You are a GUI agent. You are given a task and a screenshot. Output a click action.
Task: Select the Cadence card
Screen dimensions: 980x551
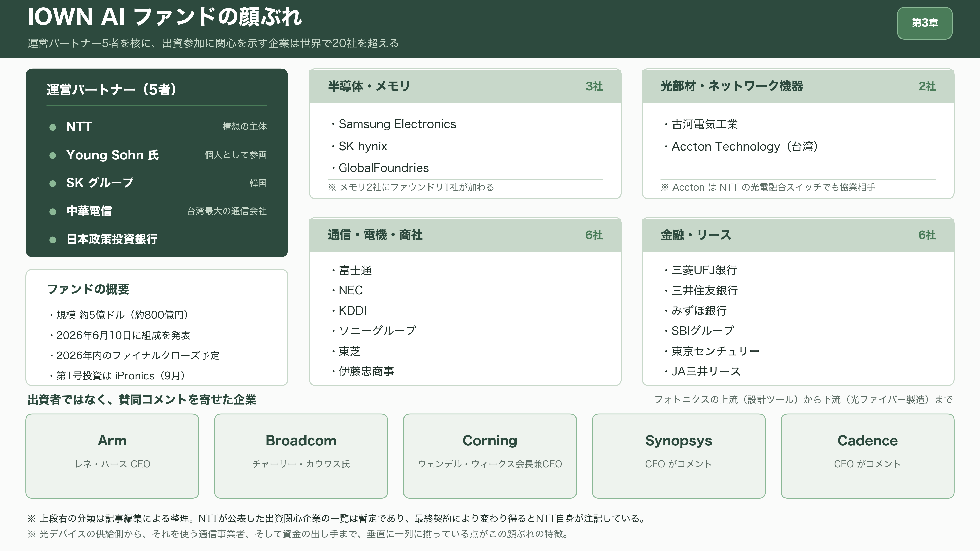(x=867, y=456)
